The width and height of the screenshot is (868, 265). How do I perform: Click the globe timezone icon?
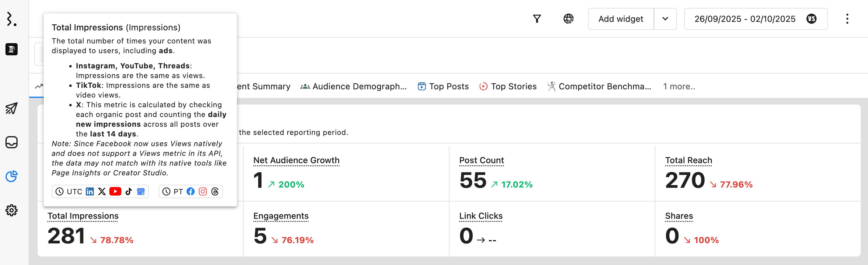(569, 19)
